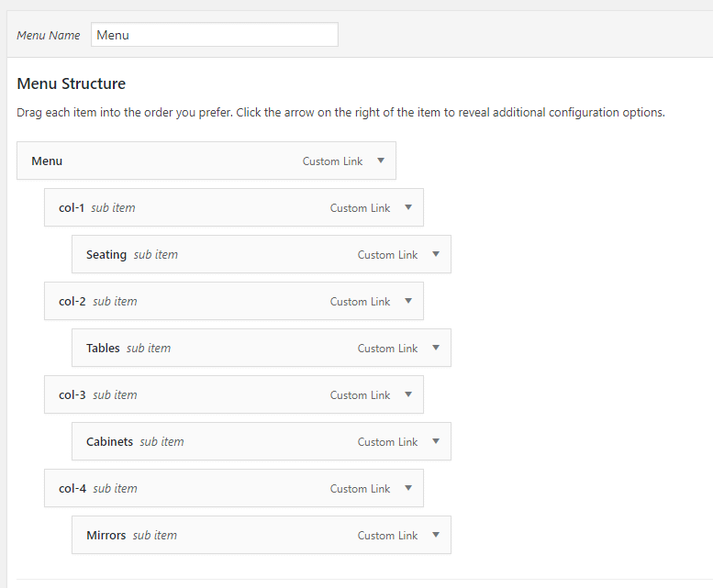The image size is (713, 588).
Task: Click the Tables item title
Action: pos(103,349)
